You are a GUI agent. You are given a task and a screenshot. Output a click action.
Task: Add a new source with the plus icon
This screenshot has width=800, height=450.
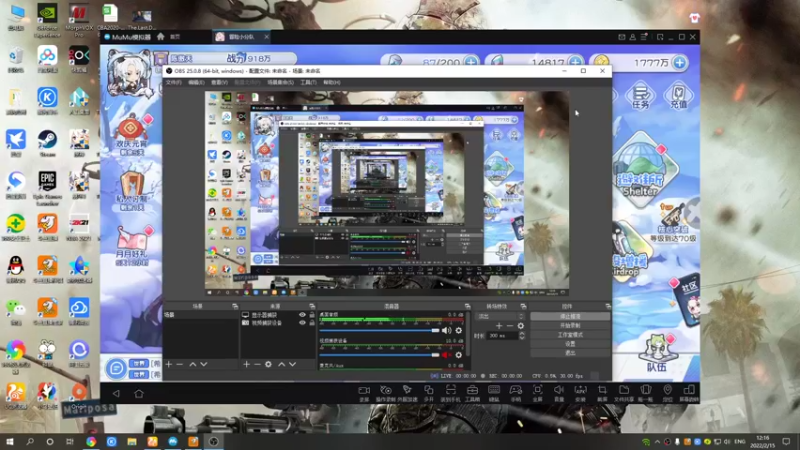pos(246,364)
